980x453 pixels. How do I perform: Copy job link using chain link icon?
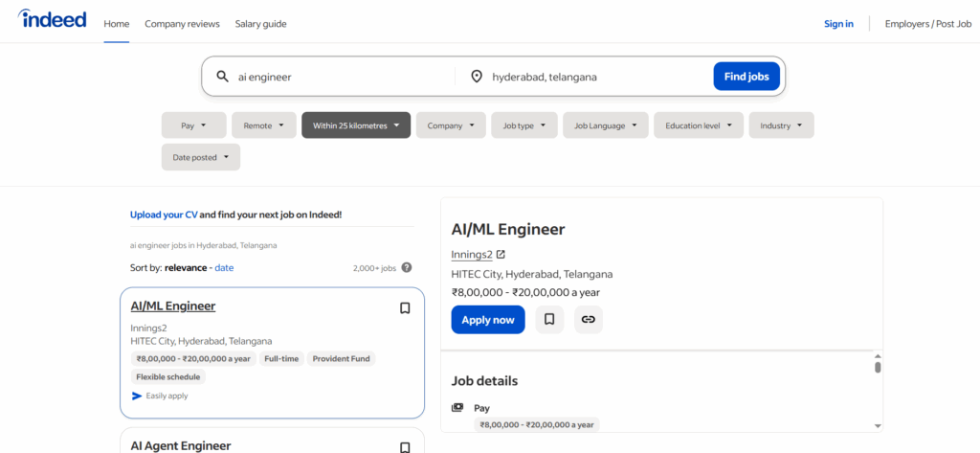pos(589,320)
